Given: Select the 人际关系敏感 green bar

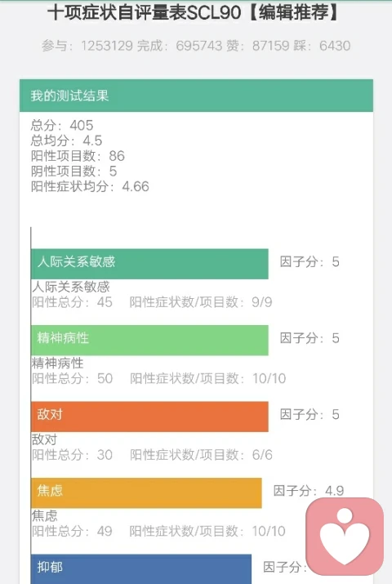Looking at the screenshot, I should [x=149, y=264].
